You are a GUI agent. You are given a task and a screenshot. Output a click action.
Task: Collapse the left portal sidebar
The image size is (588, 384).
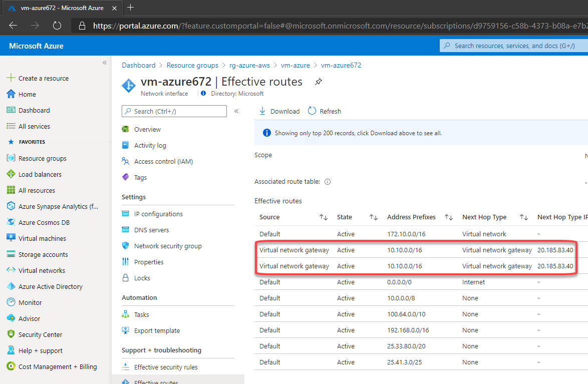pos(105,63)
